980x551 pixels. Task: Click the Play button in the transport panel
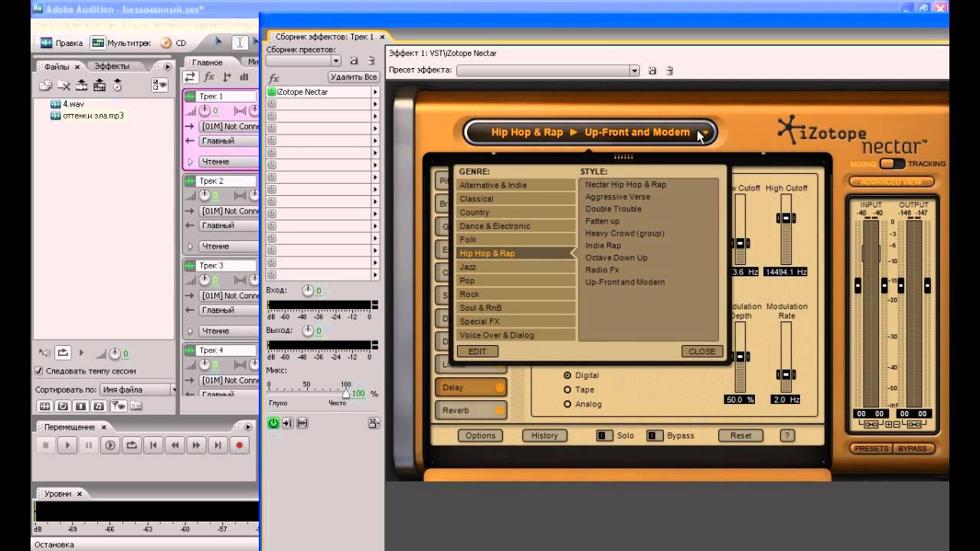(67, 445)
